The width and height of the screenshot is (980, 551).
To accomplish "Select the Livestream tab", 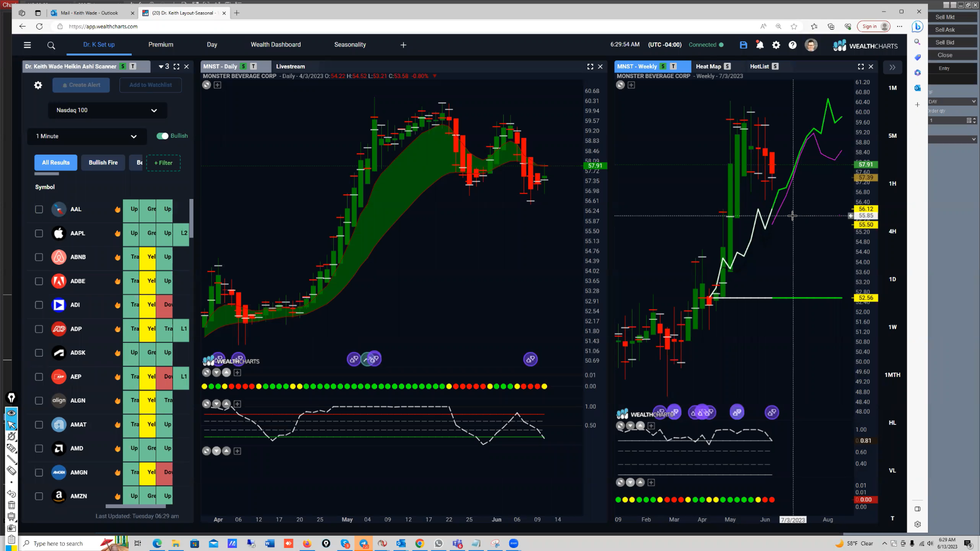I will click(x=290, y=66).
